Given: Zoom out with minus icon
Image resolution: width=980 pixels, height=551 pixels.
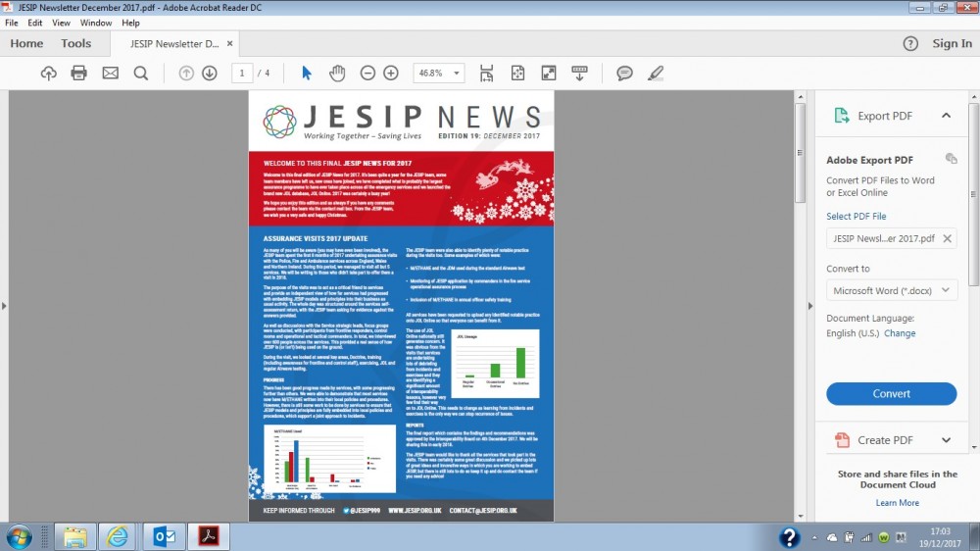Looking at the screenshot, I should [x=367, y=74].
